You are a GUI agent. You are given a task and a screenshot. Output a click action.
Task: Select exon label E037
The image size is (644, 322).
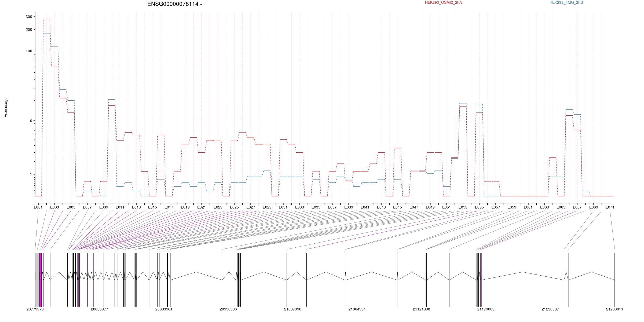(x=332, y=207)
